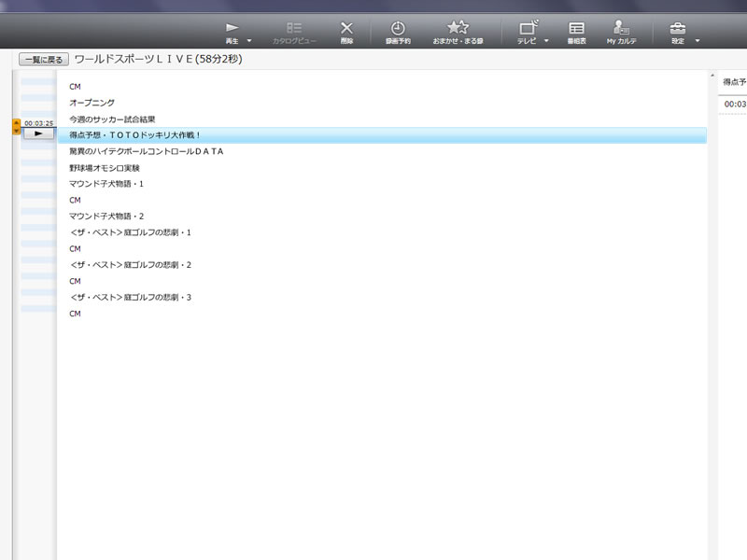Expand the 設定 dropdown arrow

(x=697, y=41)
